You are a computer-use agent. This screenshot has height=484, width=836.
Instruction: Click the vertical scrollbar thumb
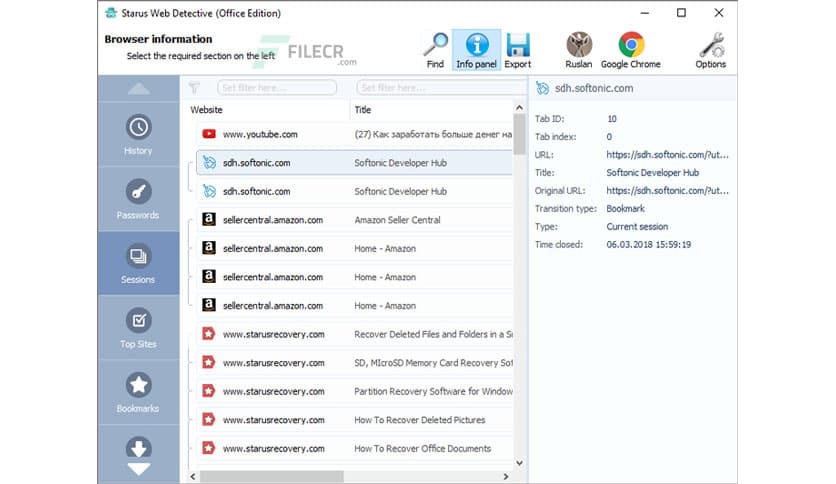click(519, 134)
